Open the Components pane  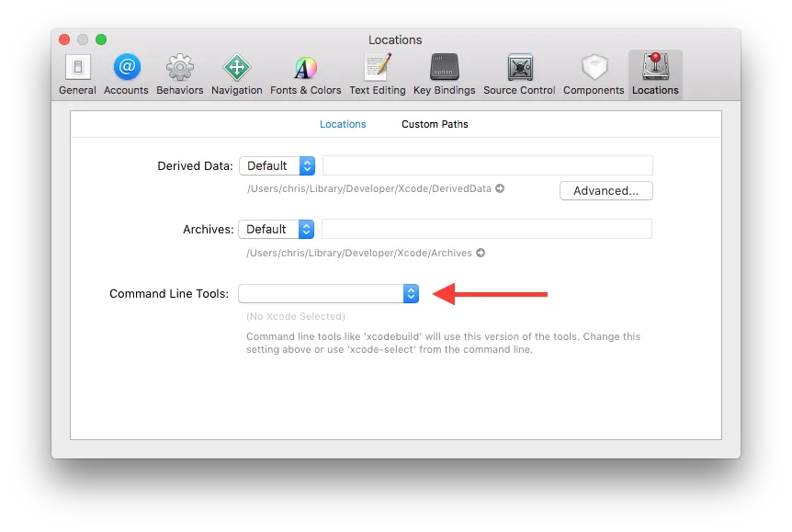(594, 74)
